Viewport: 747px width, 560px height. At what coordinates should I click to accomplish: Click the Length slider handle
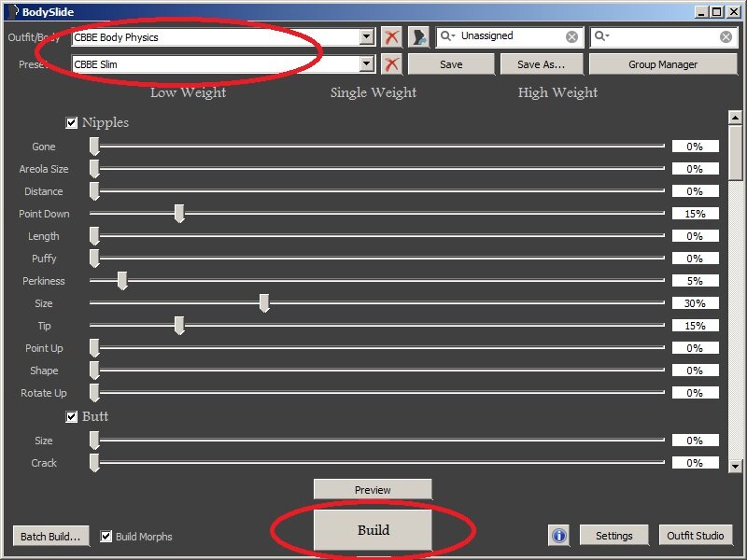(94, 236)
